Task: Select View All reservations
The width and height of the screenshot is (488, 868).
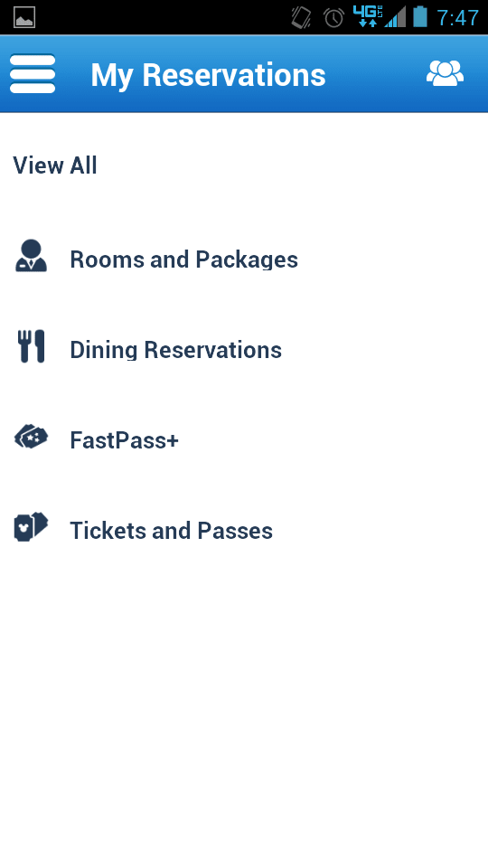Action: pos(55,165)
